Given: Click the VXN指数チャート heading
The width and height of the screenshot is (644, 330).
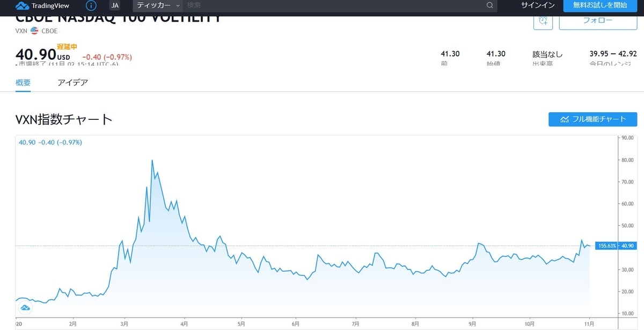Looking at the screenshot, I should pos(64,119).
